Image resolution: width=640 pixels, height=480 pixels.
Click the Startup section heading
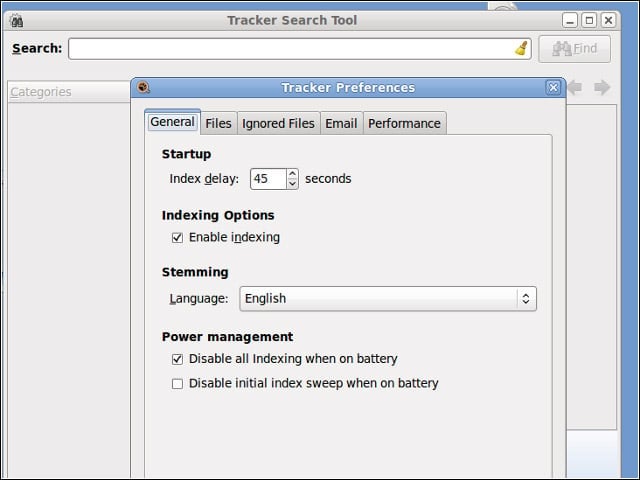click(x=187, y=154)
